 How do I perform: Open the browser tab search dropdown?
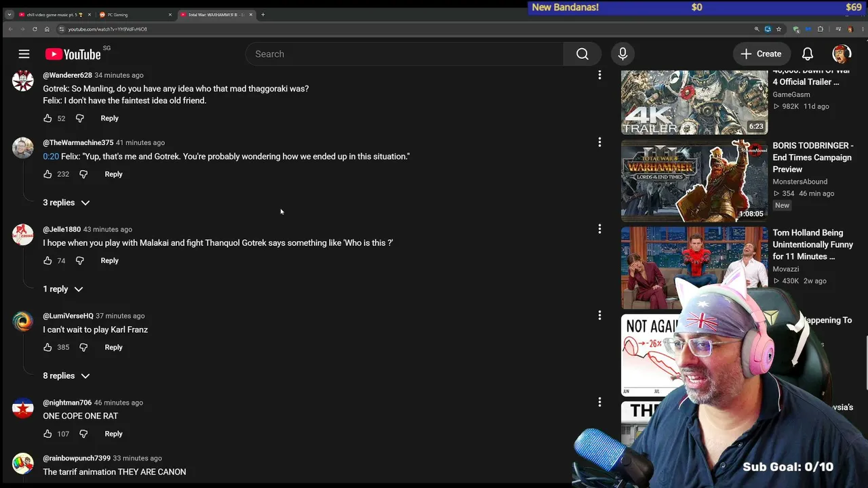tap(9, 14)
